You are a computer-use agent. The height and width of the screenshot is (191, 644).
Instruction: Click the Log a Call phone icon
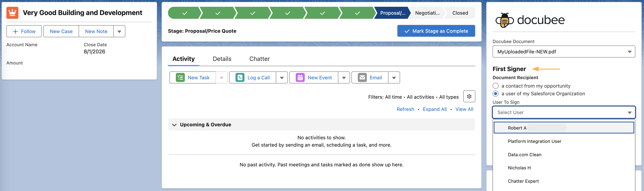(240, 78)
